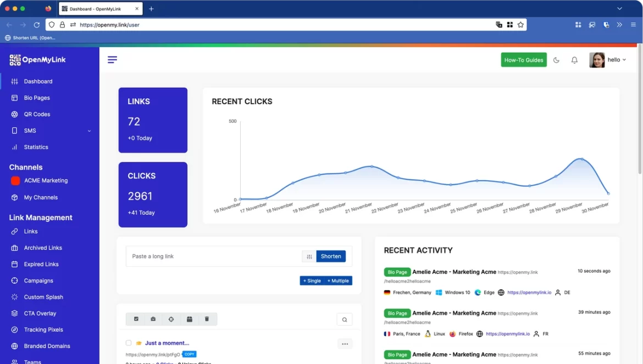Click the red ACME Marketing color square
This screenshot has height=364, width=643.
coord(15,181)
